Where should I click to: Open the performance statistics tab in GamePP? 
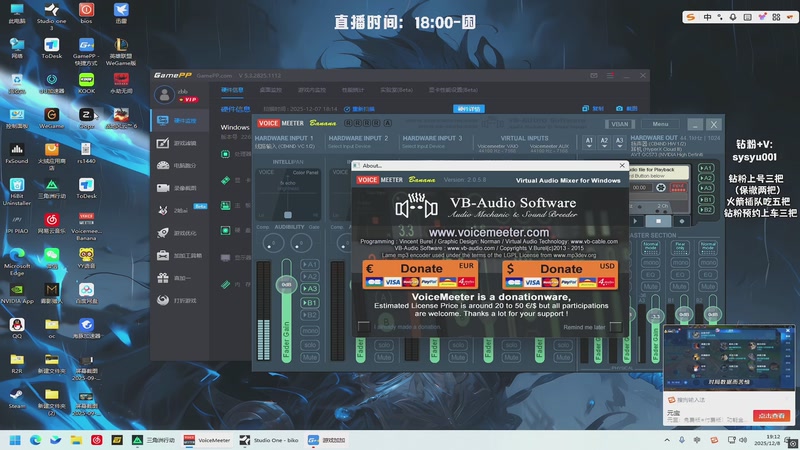353,90
